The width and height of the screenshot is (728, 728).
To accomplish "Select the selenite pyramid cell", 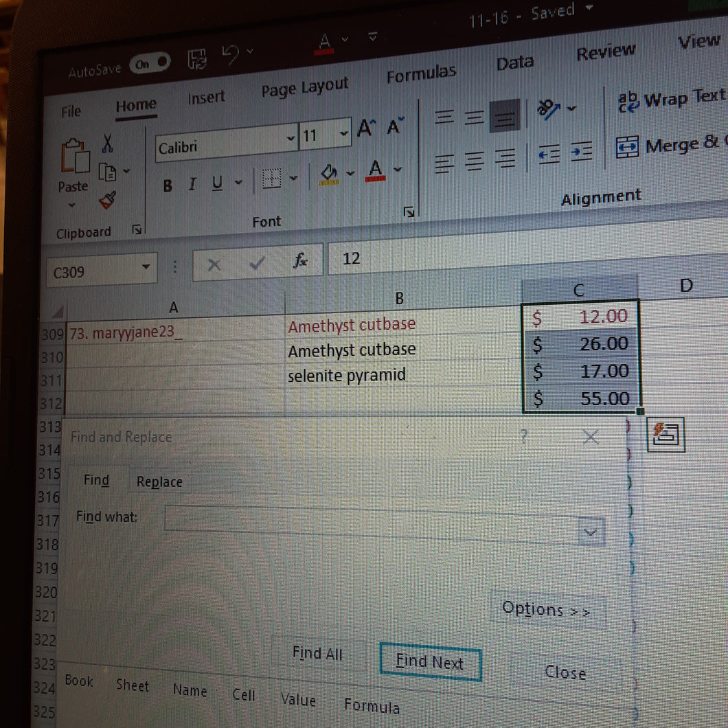I will (403, 374).
